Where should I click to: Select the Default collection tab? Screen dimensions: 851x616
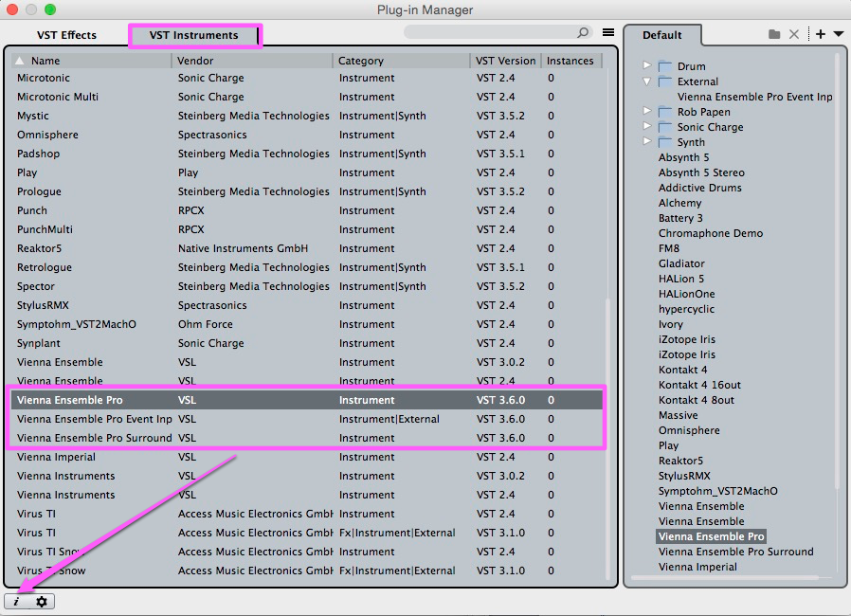click(x=662, y=35)
